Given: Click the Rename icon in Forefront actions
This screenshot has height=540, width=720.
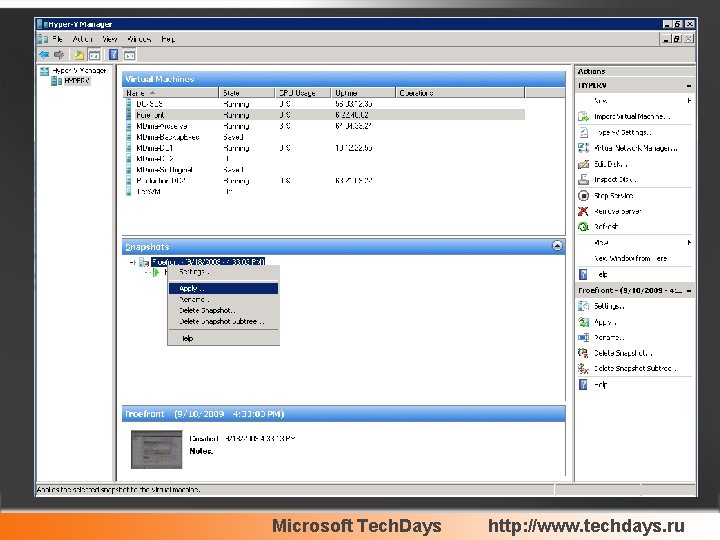Looking at the screenshot, I should [x=583, y=338].
